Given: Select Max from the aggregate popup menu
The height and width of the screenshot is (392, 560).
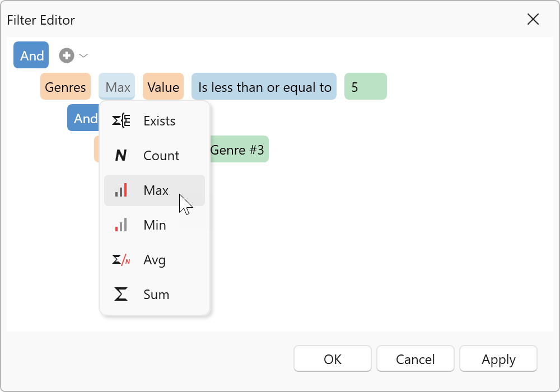Looking at the screenshot, I should tap(155, 190).
